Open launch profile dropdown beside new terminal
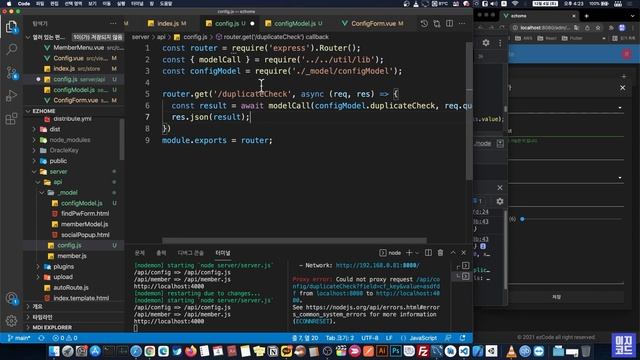Image resolution: width=640 pixels, height=360 pixels. point(417,253)
